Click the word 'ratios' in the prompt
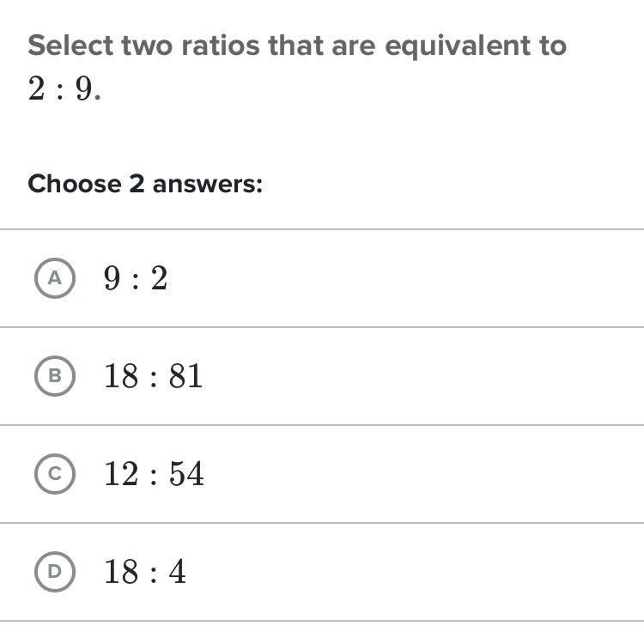Screen dimensions: 644x644 tap(221, 46)
